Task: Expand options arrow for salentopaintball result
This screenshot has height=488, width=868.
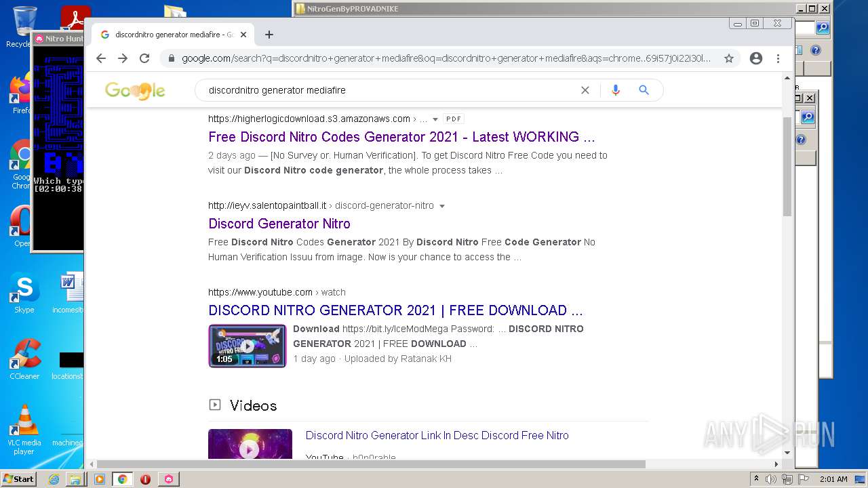Action: point(442,206)
